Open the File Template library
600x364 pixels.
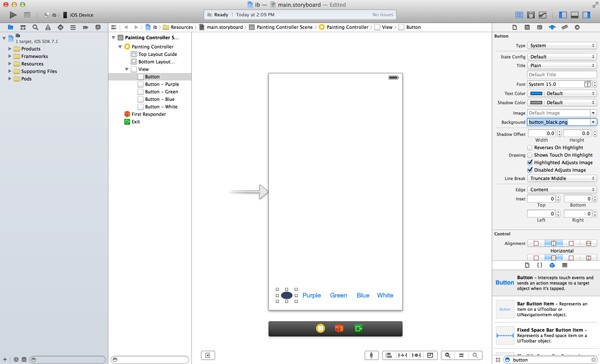tap(527, 265)
